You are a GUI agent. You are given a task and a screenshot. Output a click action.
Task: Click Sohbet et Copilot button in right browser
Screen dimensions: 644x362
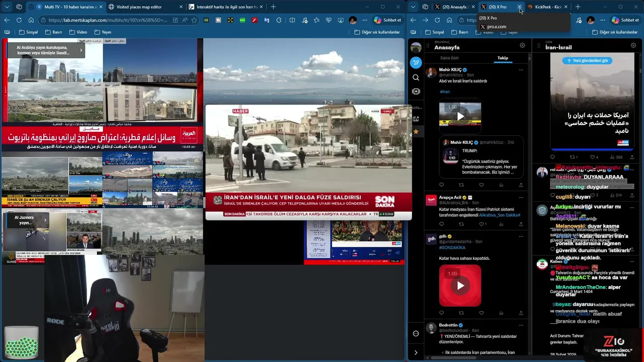click(625, 20)
